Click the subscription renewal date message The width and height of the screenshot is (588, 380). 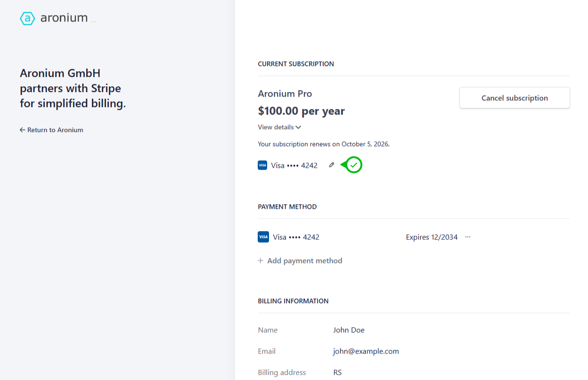click(x=324, y=144)
